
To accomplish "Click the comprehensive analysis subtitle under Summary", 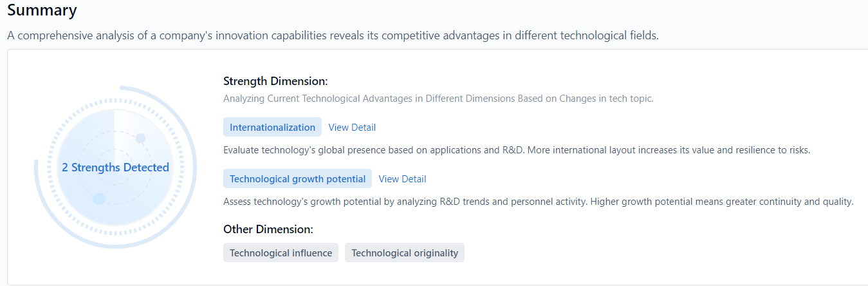I will pos(333,35).
